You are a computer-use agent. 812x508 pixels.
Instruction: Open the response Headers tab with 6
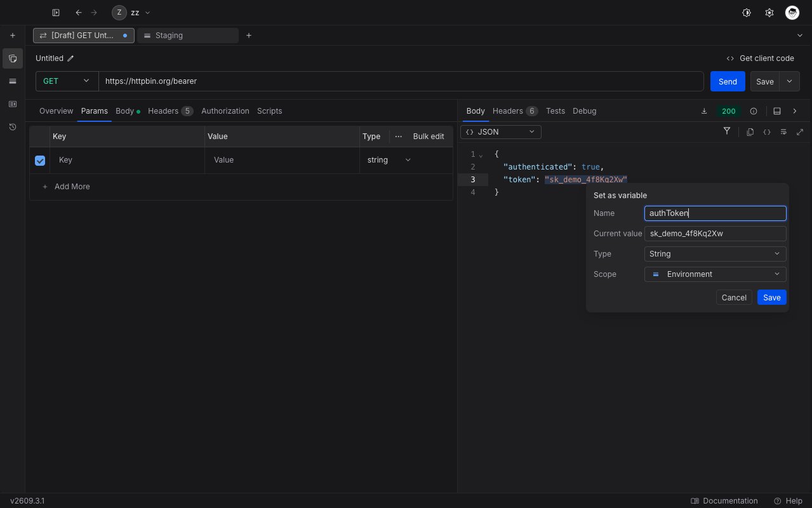515,111
